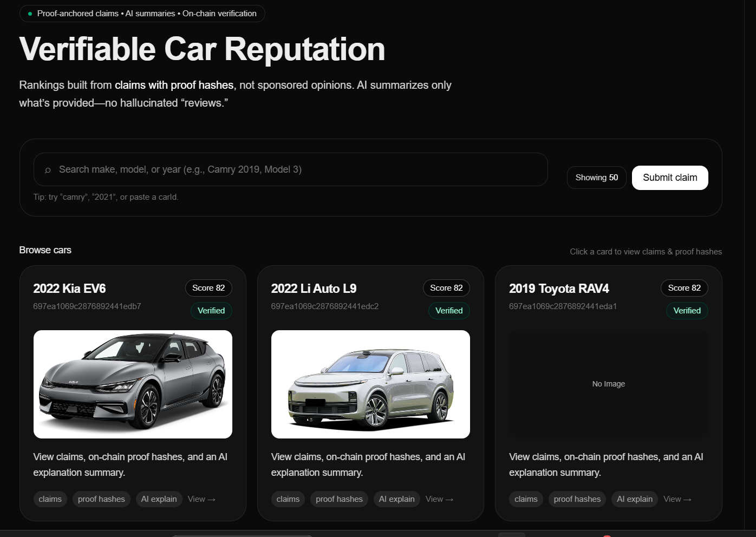Viewport: 756px width, 537px height.
Task: Open the 2022 Kia EV6 card title
Action: tap(69, 289)
